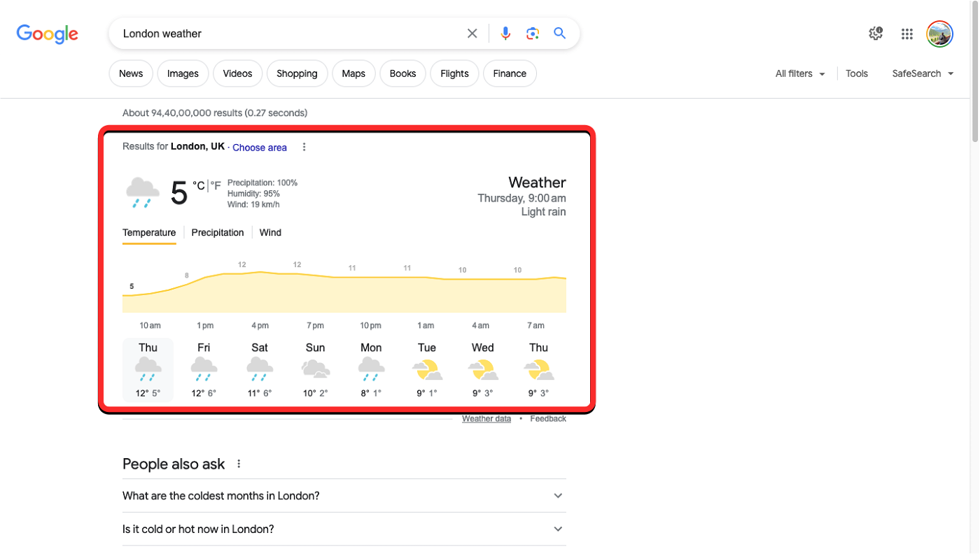Open quick settings gear icon
Screen dimensions: 980x554
pos(876,34)
